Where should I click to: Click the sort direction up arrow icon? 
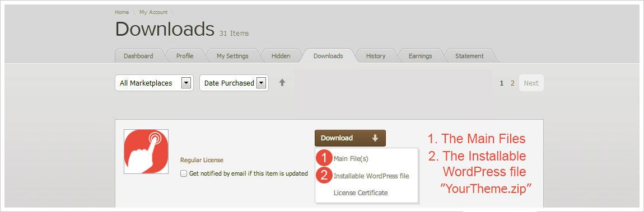click(282, 82)
